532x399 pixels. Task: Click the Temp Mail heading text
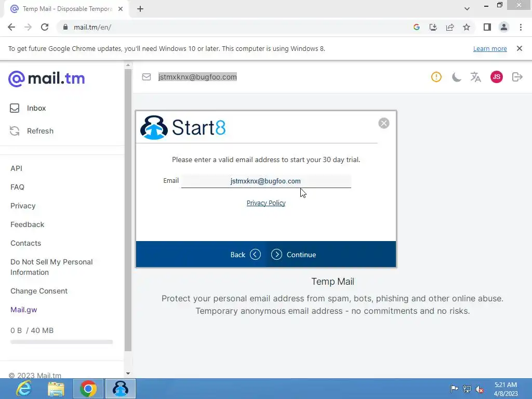[x=332, y=282]
